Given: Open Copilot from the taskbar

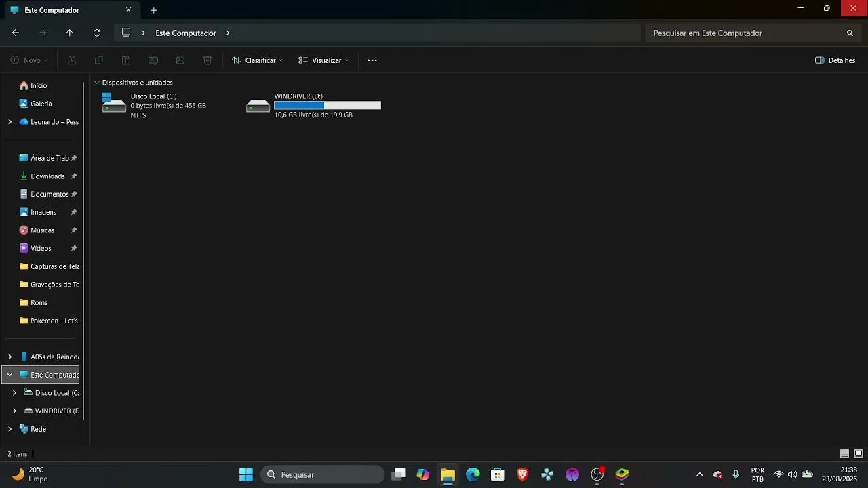Looking at the screenshot, I should pyautogui.click(x=423, y=474).
